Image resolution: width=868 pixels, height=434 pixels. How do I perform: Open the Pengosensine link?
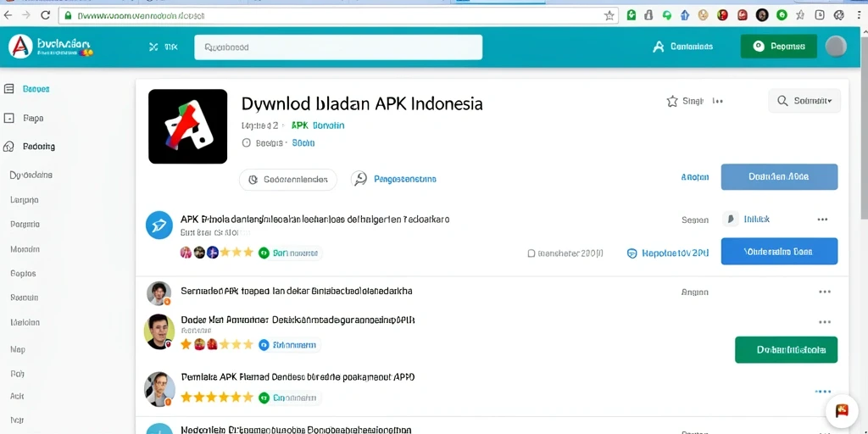405,180
